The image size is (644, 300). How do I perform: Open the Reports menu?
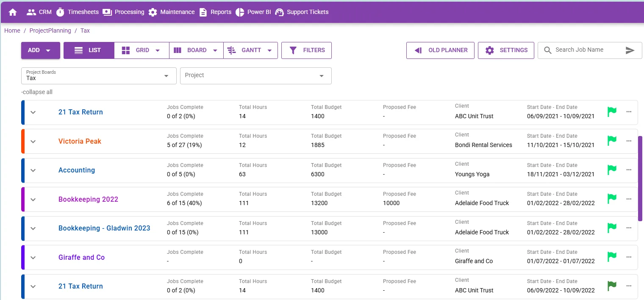[x=215, y=12]
